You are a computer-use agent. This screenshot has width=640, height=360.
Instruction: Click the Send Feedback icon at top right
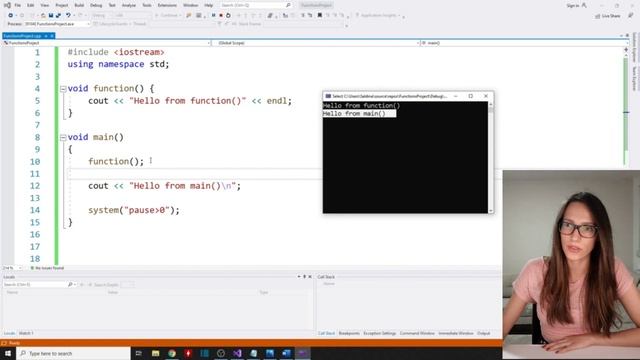coord(631,16)
